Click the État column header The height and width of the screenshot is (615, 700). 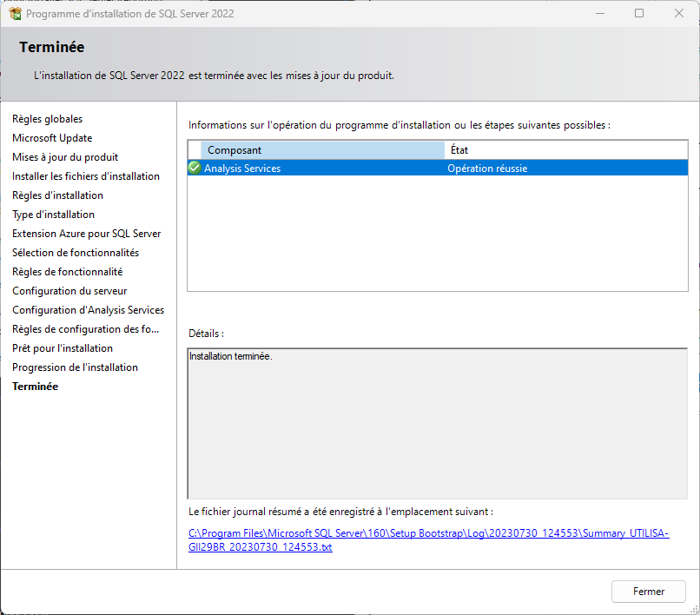coord(566,150)
